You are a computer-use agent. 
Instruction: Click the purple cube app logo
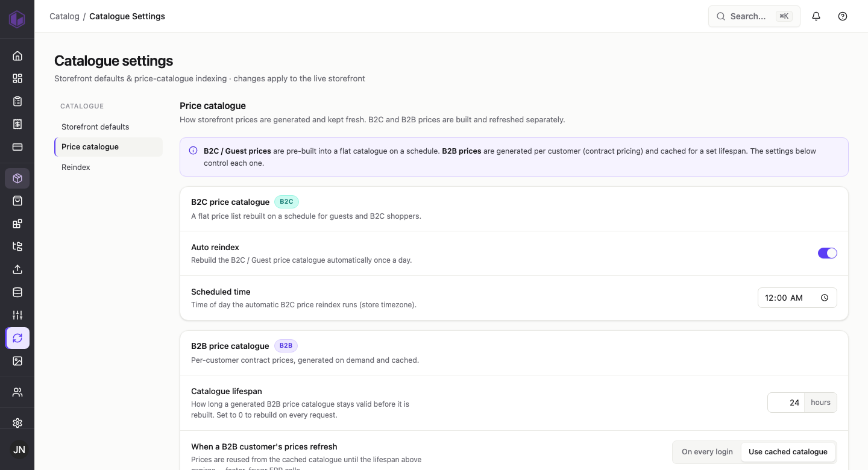pyautogui.click(x=17, y=19)
